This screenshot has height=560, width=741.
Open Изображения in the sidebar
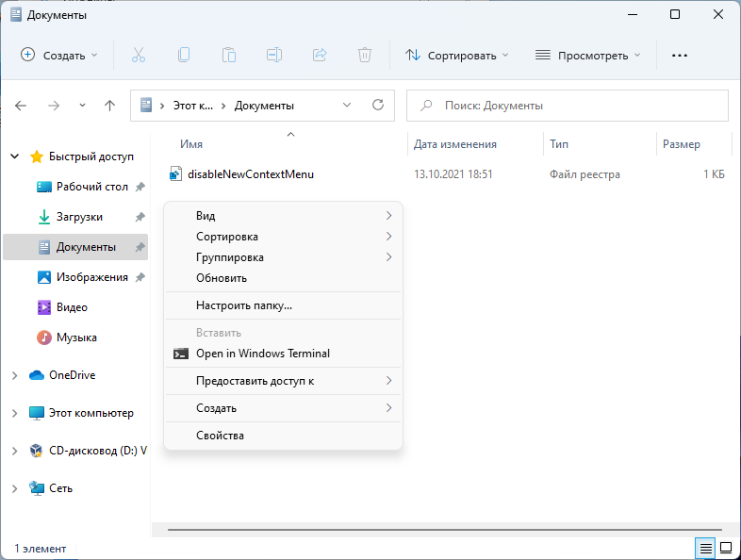tap(92, 277)
